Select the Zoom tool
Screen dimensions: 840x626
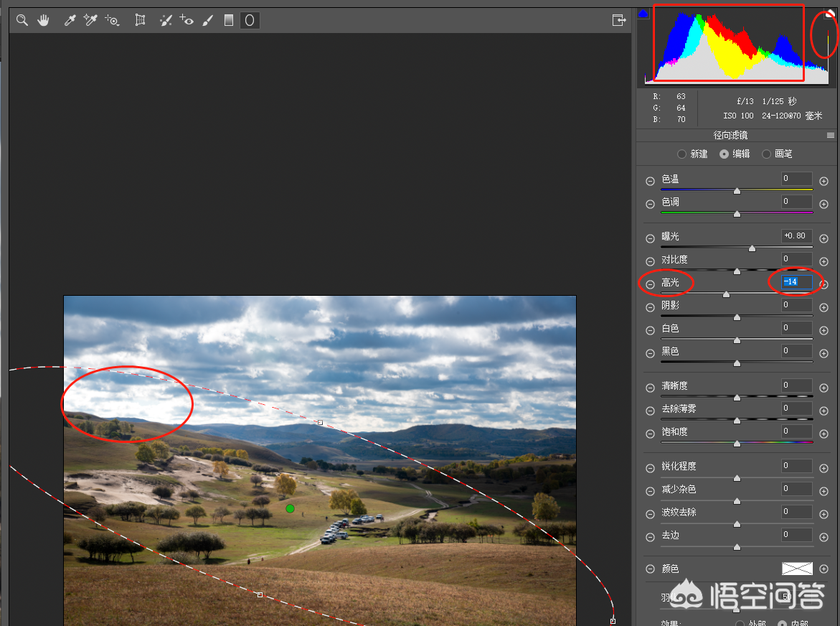[22, 20]
